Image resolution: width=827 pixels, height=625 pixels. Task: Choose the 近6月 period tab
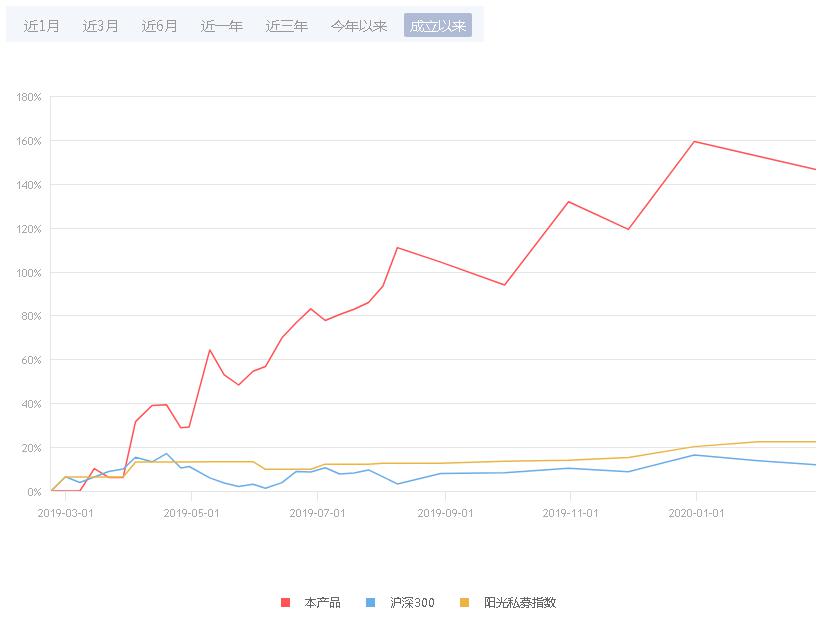160,26
